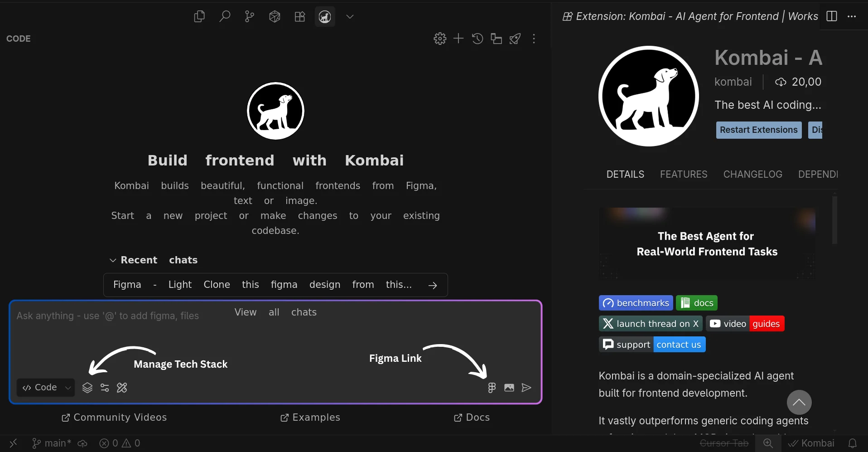Select the Kombai dog icon in the activity bar
868x452 pixels.
[325, 17]
